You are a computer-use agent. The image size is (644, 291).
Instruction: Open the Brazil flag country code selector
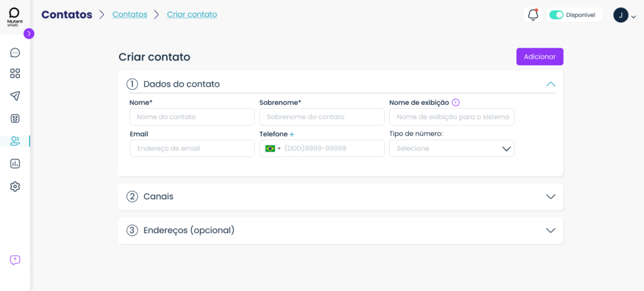pos(273,148)
